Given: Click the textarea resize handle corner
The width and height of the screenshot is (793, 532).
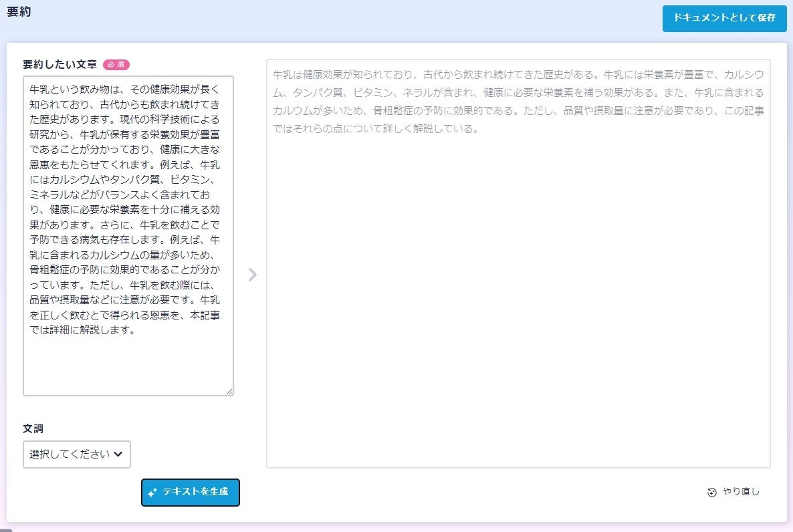Looking at the screenshot, I should [x=229, y=392].
